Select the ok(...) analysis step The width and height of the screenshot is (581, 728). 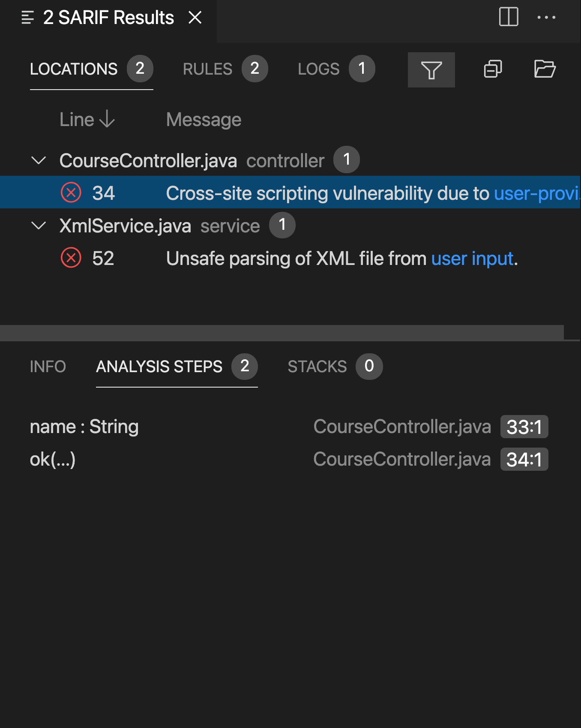click(53, 459)
